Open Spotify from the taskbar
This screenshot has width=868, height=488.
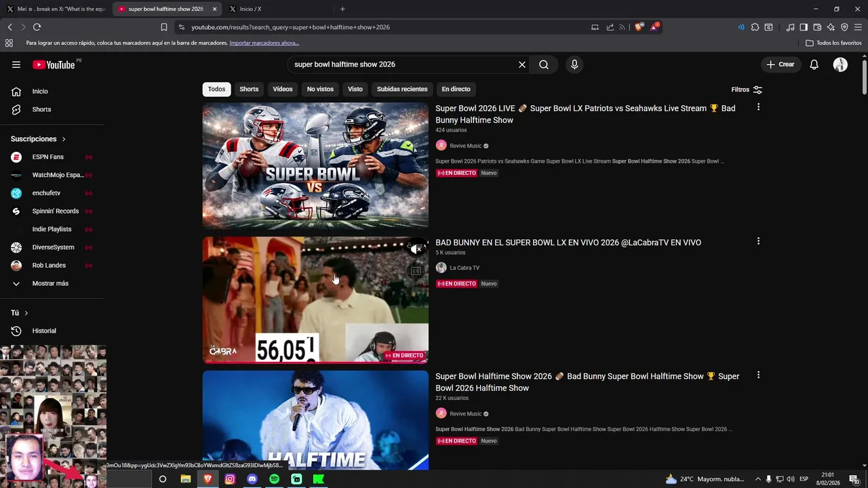coord(274,479)
